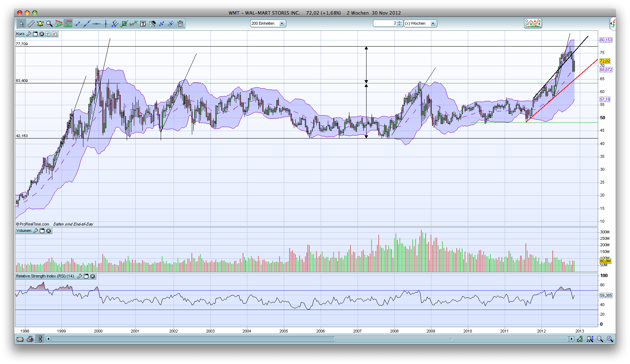630x364 pixels.
Task: Send chart by email envelope icon
Action: click(20, 339)
